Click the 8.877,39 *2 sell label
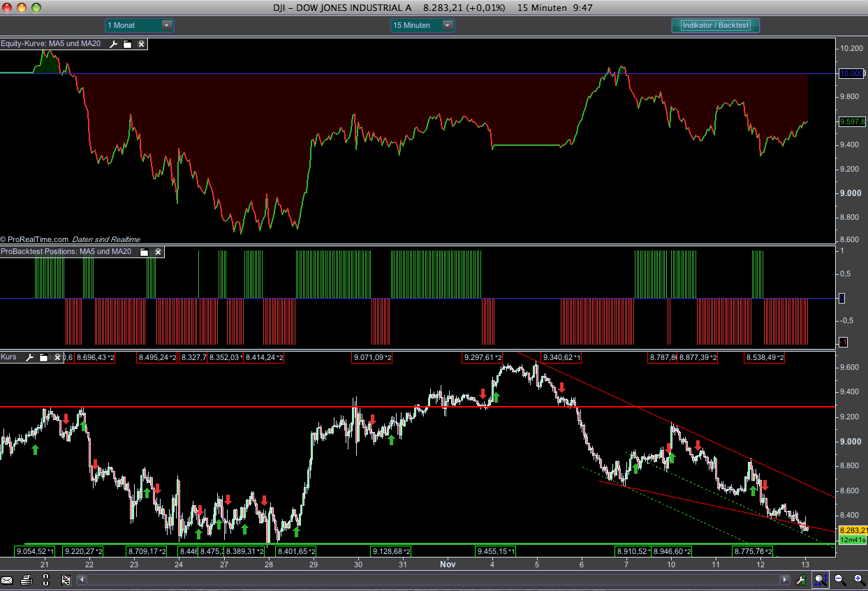The image size is (868, 591). pos(698,357)
